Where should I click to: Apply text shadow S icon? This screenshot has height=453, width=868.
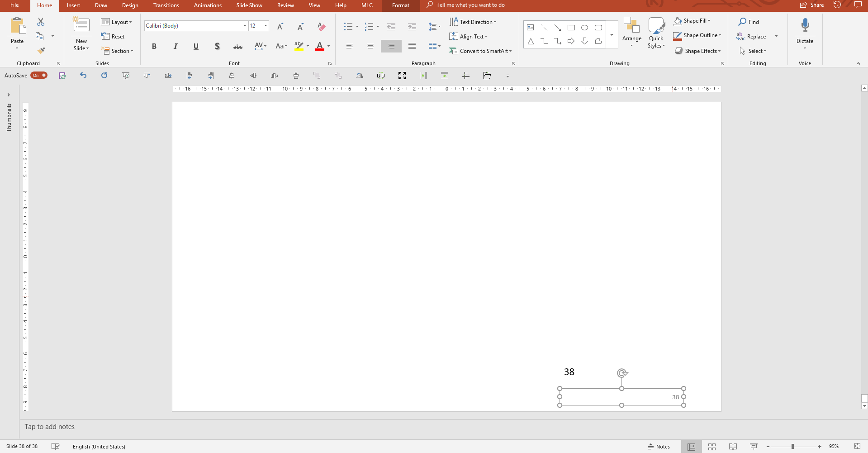pyautogui.click(x=217, y=46)
